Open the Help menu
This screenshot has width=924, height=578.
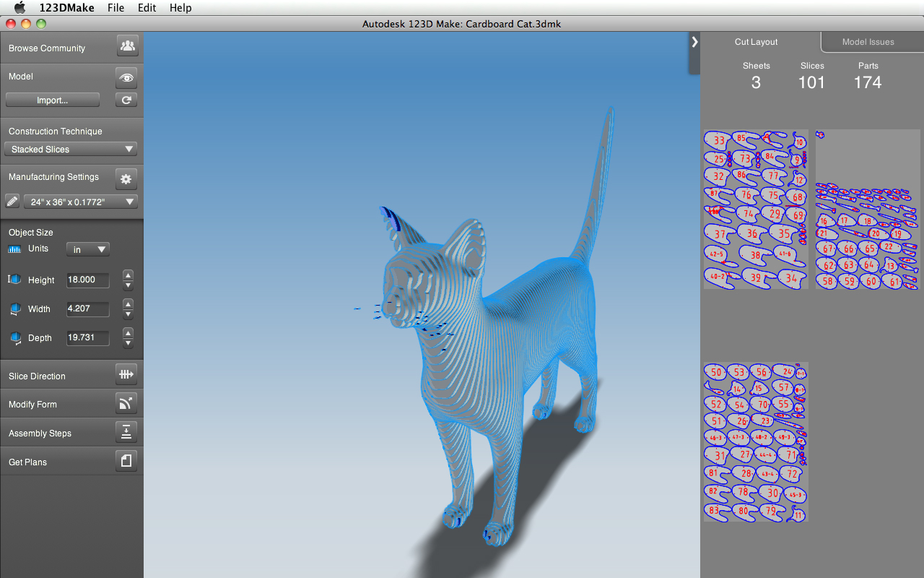[x=180, y=8]
